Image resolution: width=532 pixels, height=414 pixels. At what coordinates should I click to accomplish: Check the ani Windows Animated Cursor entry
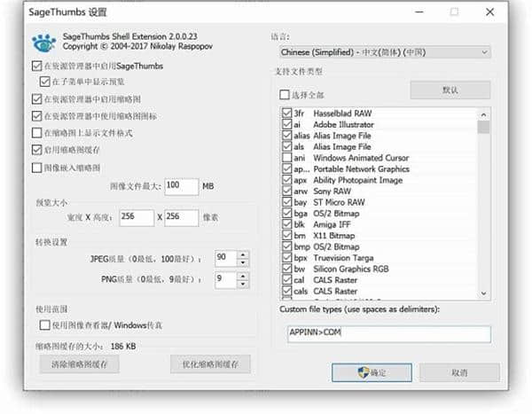pyautogui.click(x=287, y=158)
